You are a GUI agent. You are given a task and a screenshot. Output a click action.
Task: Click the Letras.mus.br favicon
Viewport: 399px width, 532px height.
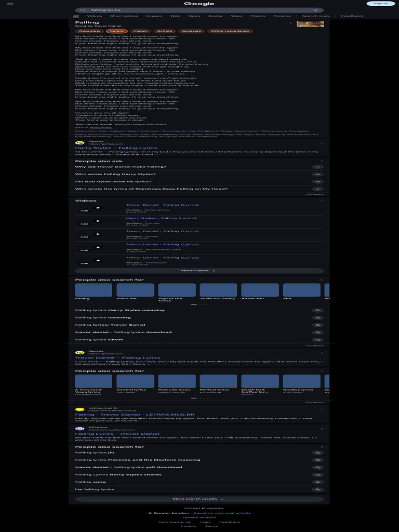(79, 409)
